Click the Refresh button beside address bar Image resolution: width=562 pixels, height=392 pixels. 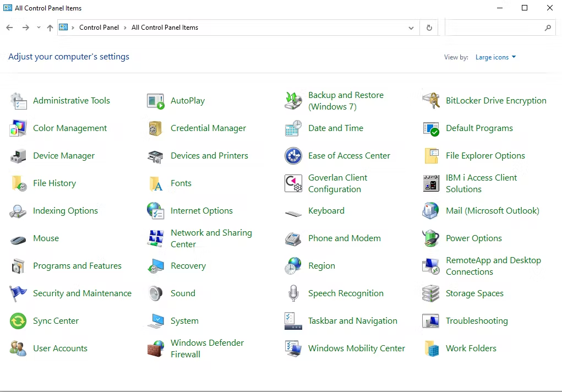click(x=429, y=28)
